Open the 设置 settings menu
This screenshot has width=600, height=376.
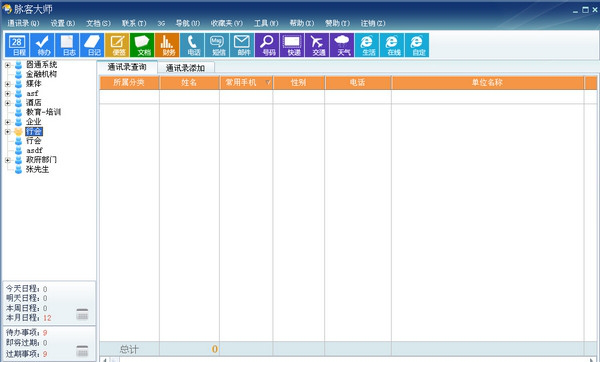point(63,23)
